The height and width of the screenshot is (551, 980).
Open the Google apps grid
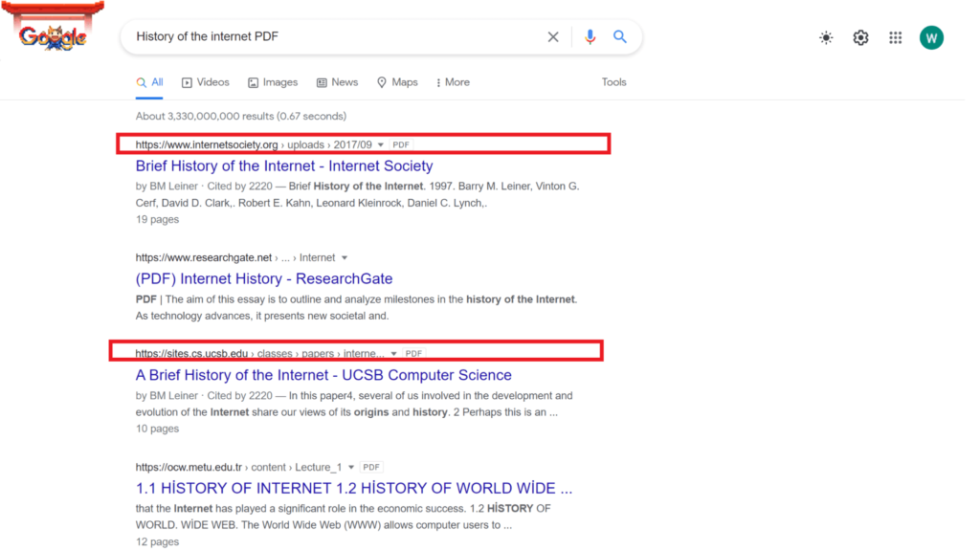tap(896, 37)
